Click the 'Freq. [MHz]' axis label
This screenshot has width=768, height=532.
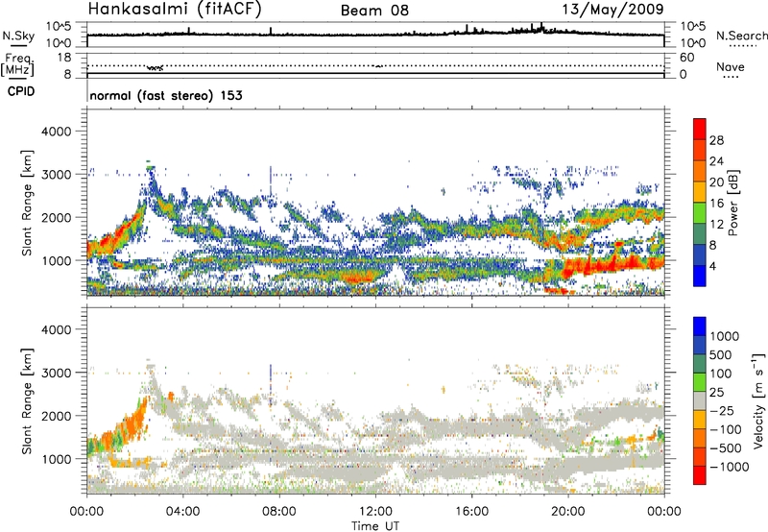pos(18,65)
